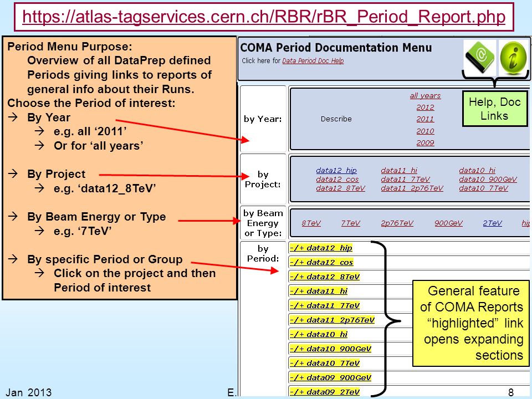
Task: Click 'COMA Period Documentation Menu' heading
Action: (336, 48)
